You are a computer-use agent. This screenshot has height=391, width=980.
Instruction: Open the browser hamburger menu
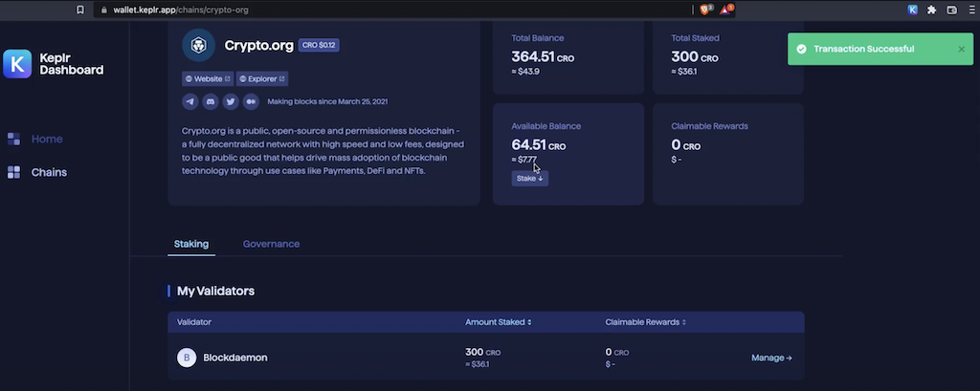tap(972, 10)
